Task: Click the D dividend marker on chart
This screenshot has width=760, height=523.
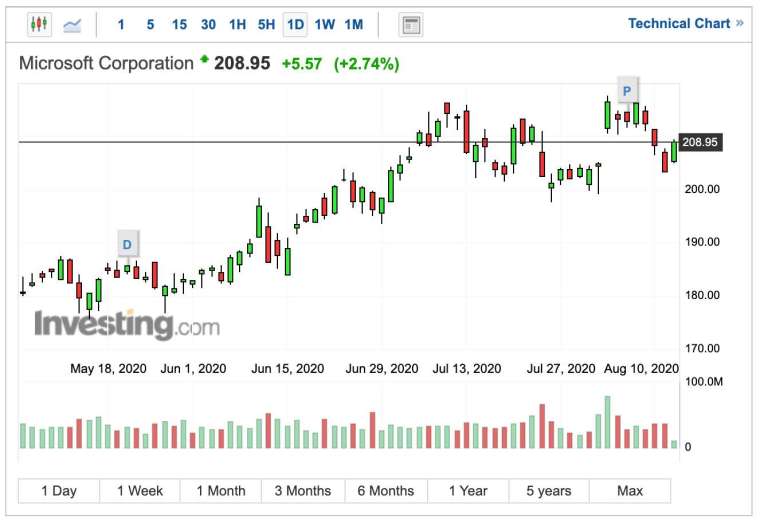Action: coord(127,244)
